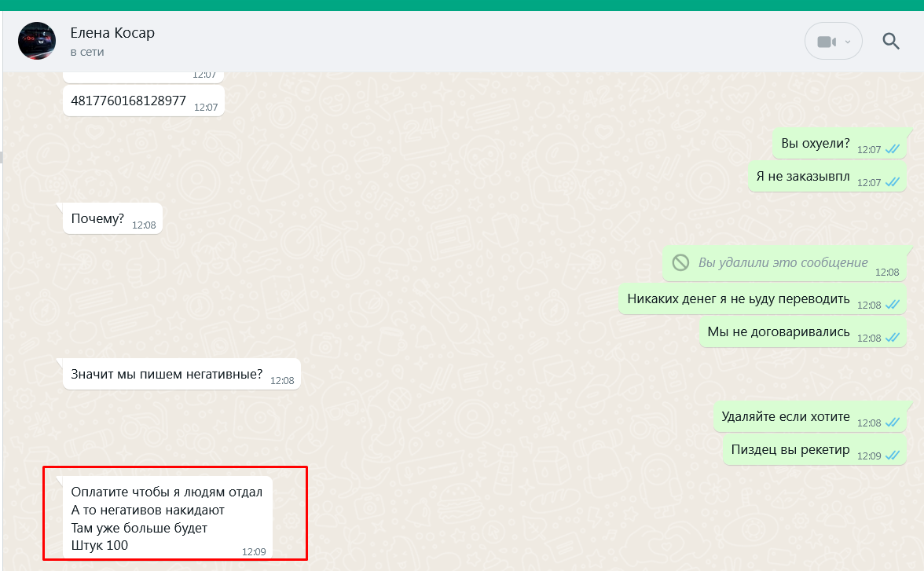This screenshot has height=571, width=924.
Task: Select the 'Я не заказывпл' message
Action: pyautogui.click(x=827, y=176)
